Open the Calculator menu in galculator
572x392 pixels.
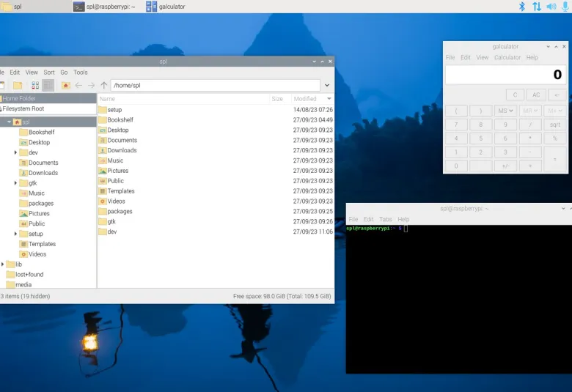coord(507,57)
